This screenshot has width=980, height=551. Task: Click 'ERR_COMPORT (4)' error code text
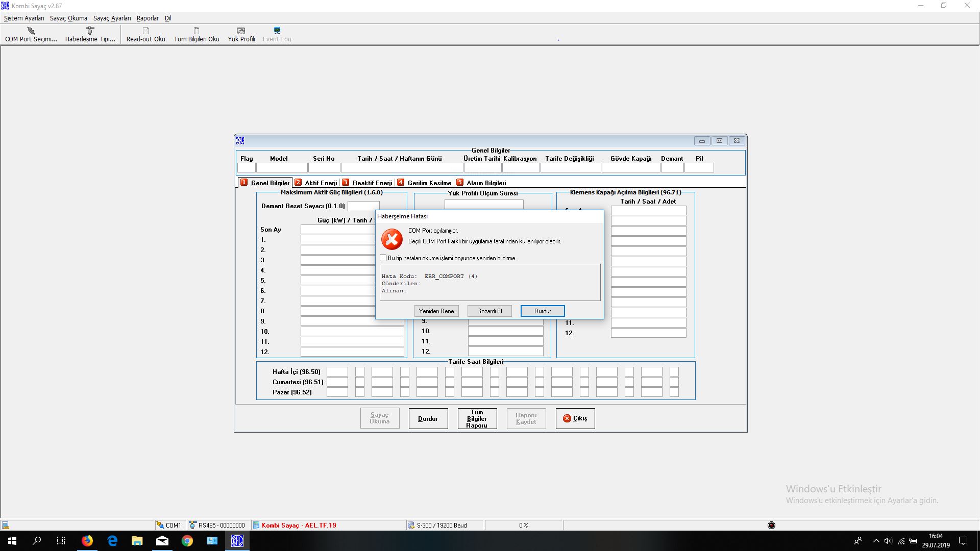pos(451,277)
